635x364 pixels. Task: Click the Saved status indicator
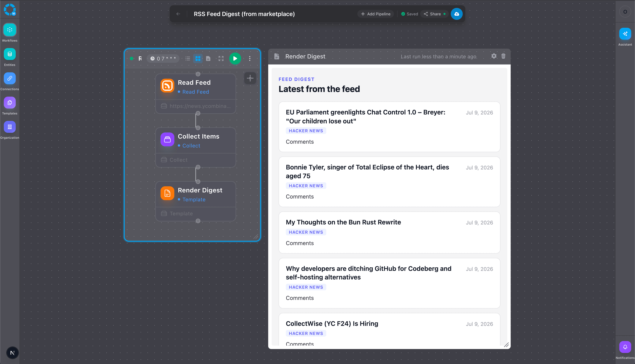(409, 14)
